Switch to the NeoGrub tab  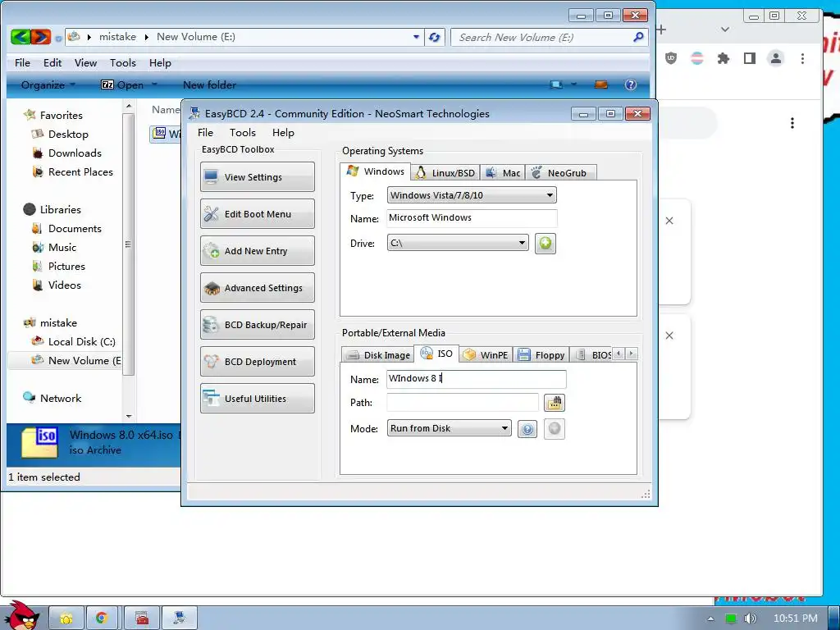pos(560,172)
